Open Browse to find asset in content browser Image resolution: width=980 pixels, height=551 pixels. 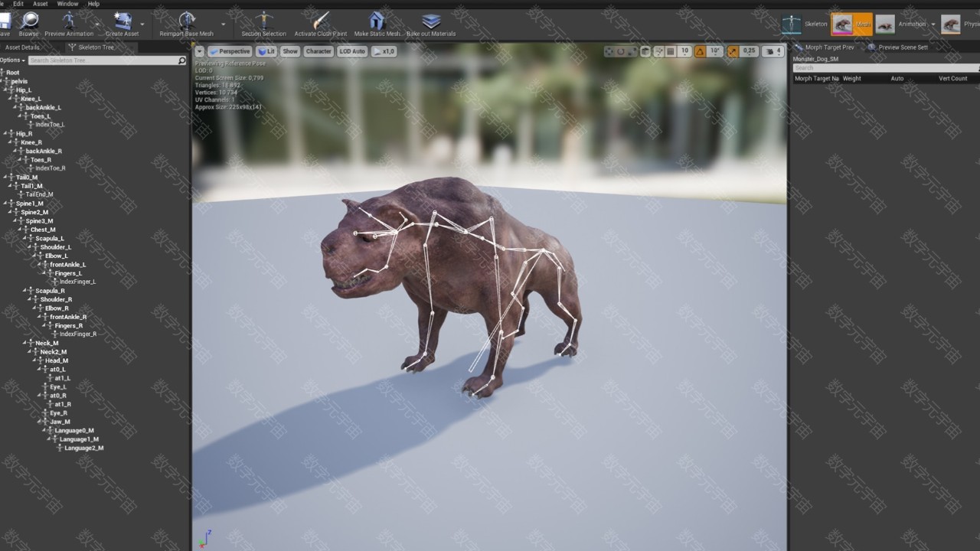click(29, 24)
